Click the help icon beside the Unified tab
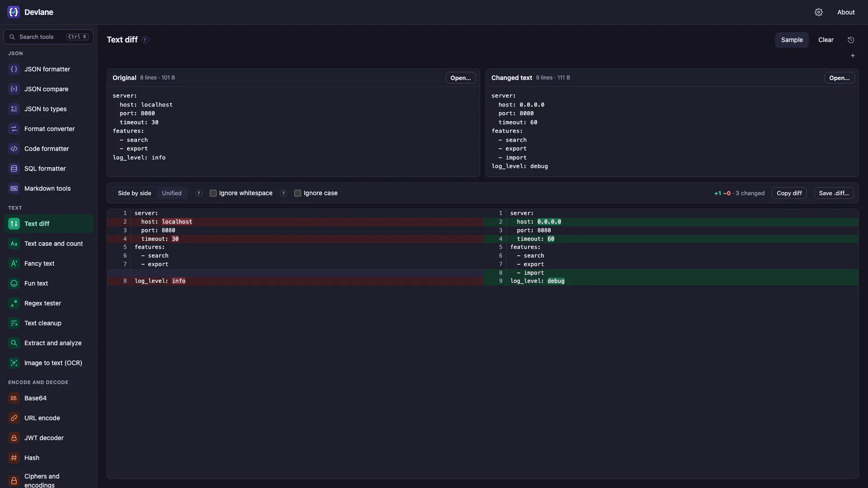This screenshot has width=868, height=488. pos(198,193)
